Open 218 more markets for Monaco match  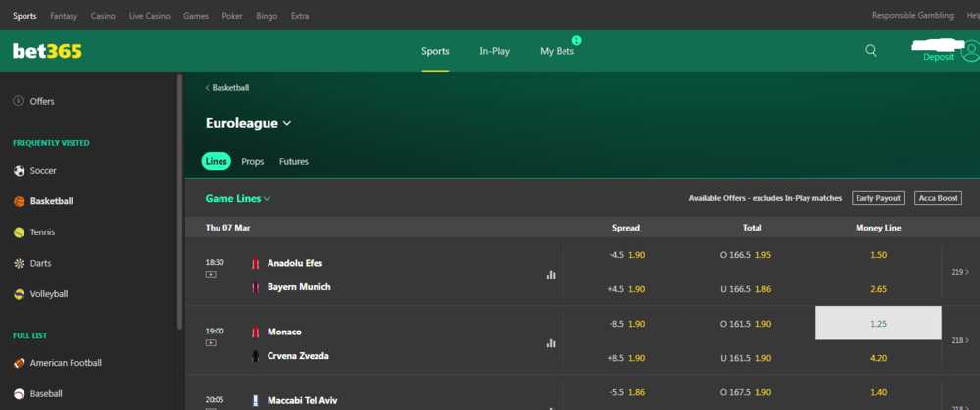tap(960, 340)
